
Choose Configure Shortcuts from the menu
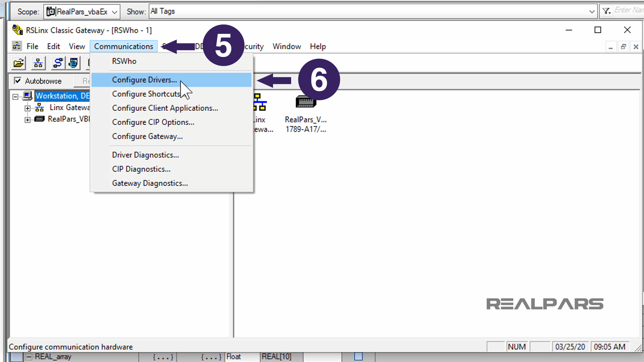pos(146,94)
